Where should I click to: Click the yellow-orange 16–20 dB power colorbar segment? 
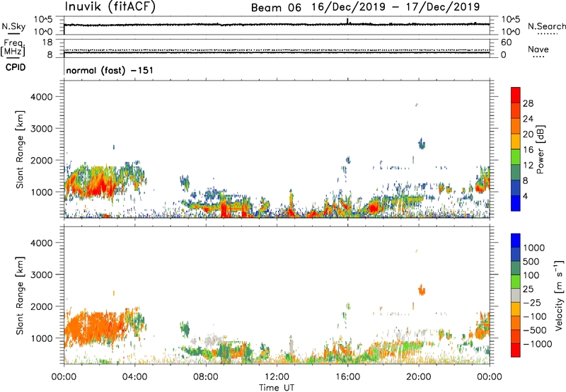[516, 141]
